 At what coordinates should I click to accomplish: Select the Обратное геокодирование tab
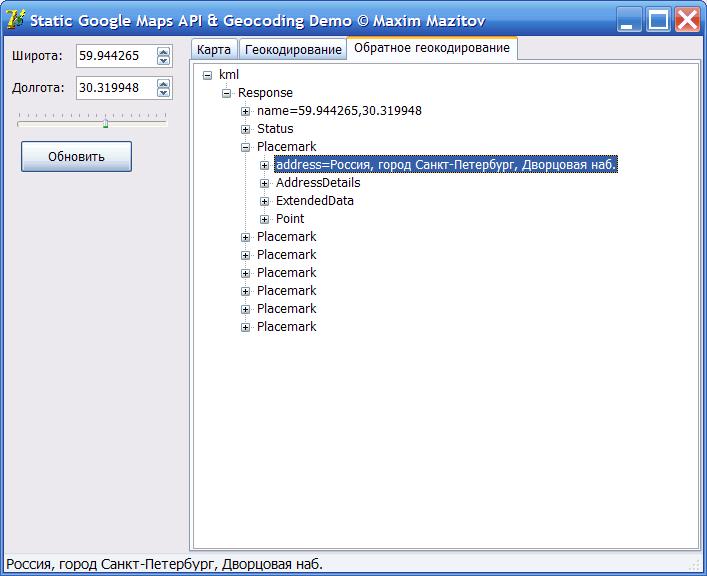(x=432, y=48)
